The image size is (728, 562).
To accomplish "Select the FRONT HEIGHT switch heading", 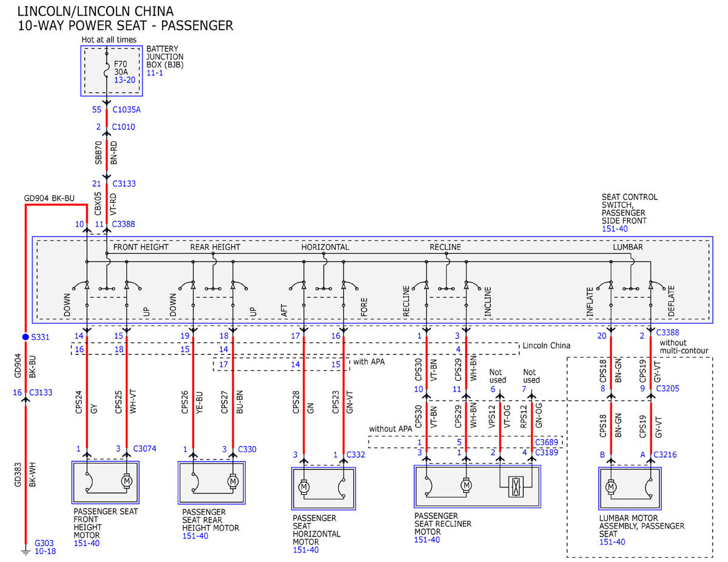I will click(x=141, y=247).
